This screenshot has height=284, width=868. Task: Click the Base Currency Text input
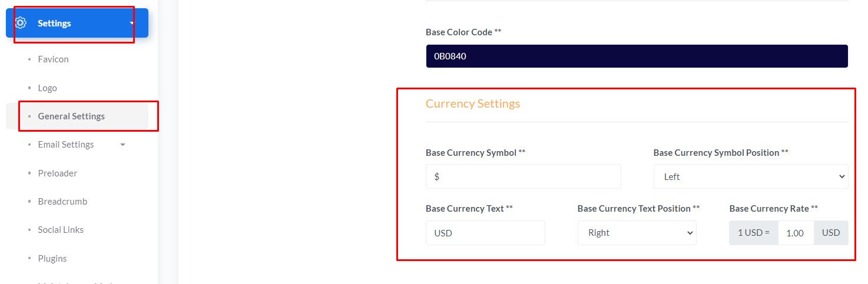485,233
